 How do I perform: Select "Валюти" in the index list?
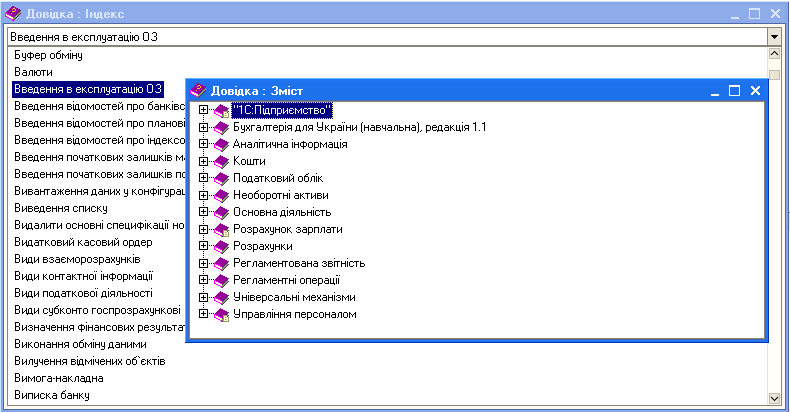coord(33,72)
